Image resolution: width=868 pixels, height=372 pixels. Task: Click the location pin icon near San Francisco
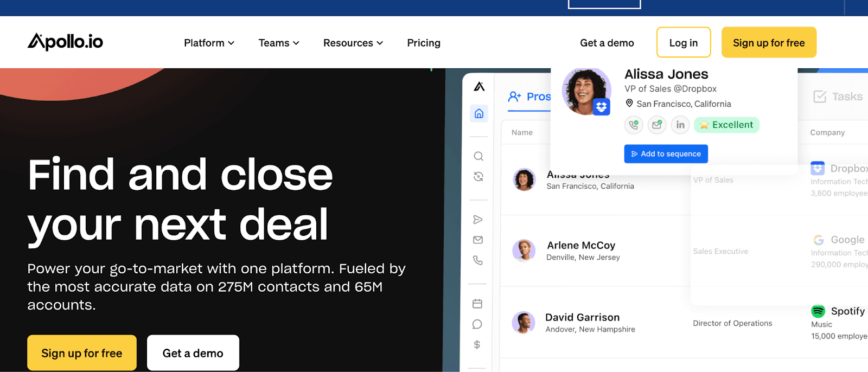[x=629, y=103]
